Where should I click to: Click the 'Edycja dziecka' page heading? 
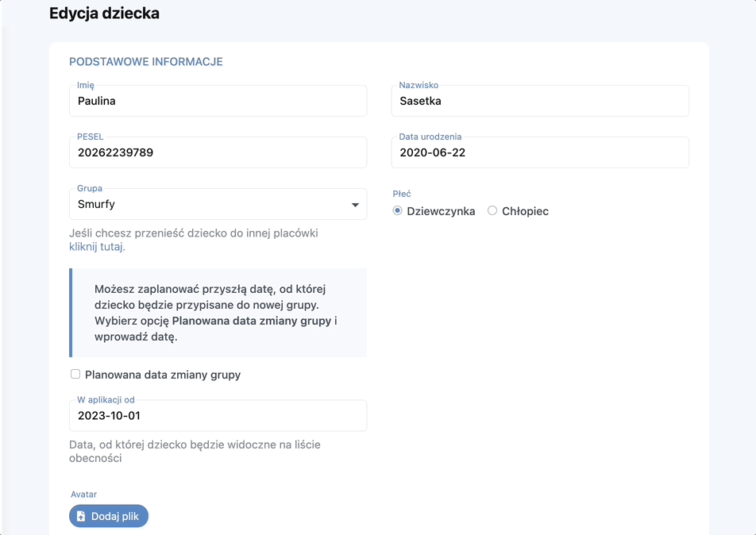(x=104, y=13)
